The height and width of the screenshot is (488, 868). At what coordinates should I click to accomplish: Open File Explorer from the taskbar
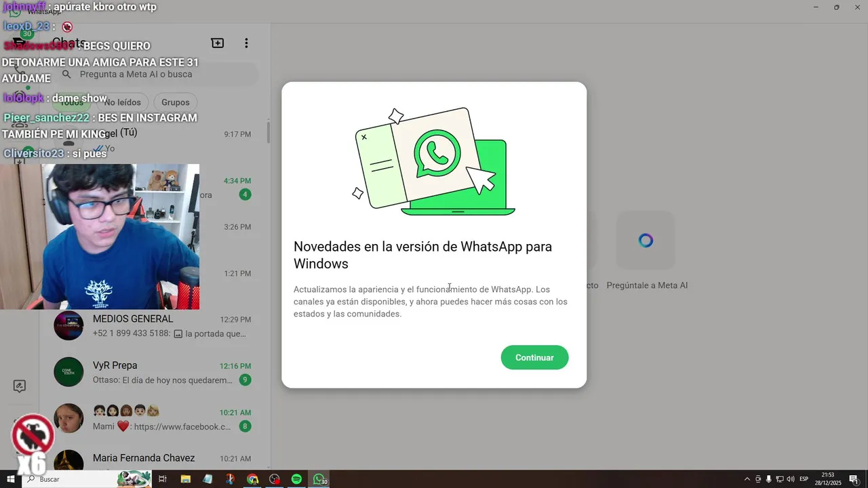pyautogui.click(x=185, y=479)
